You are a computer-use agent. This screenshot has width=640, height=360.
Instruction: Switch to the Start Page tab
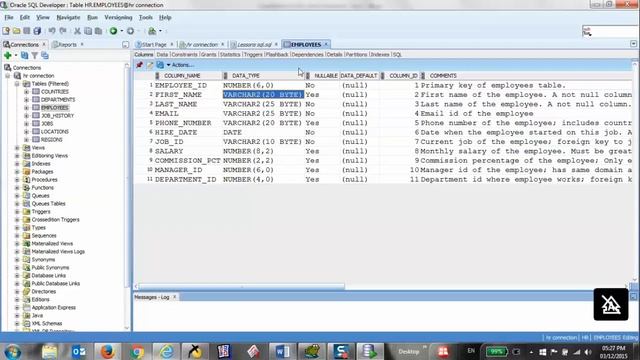pyautogui.click(x=154, y=44)
